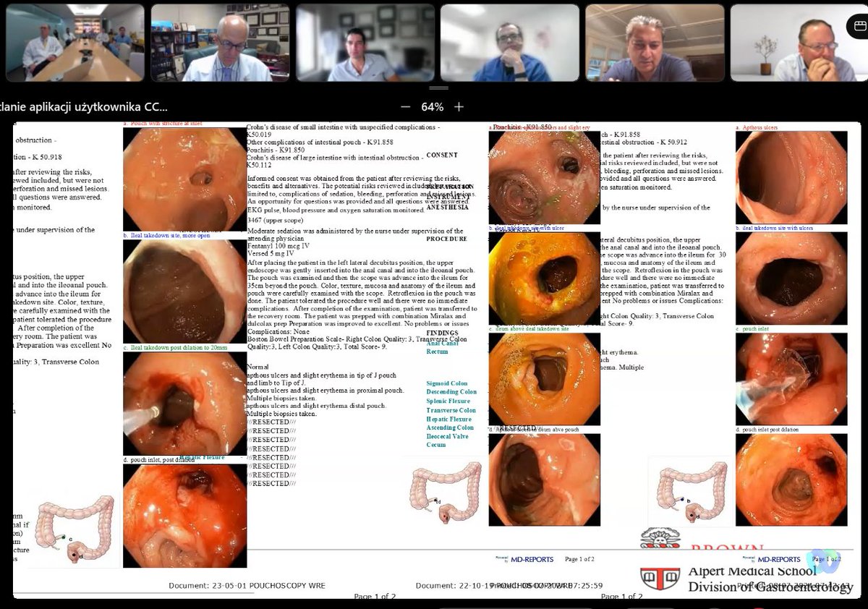Screen dimensions: 868x609
Task: Click the shared window title 'tlanie aplikacji użytkownika CC...'
Action: 84,106
